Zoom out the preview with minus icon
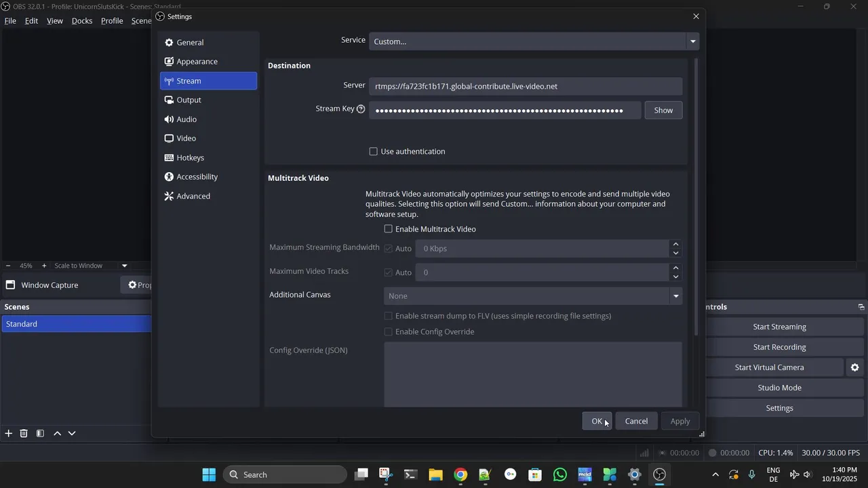 click(8, 266)
